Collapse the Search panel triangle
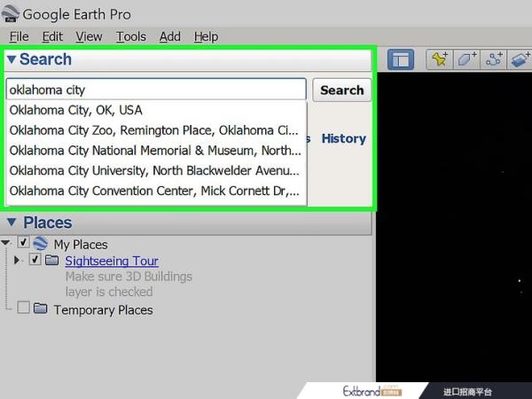The height and width of the screenshot is (399, 532). click(x=12, y=59)
